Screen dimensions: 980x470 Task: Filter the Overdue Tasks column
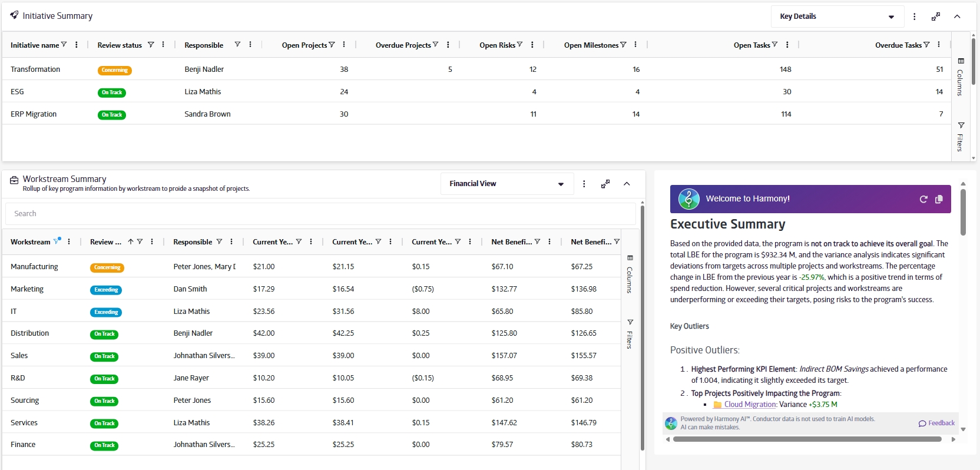point(926,45)
